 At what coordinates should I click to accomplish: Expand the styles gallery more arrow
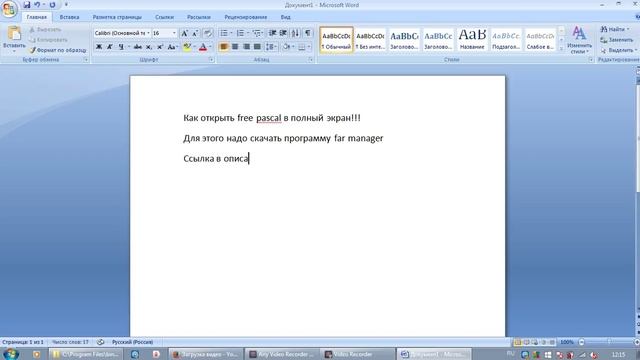(561, 49)
